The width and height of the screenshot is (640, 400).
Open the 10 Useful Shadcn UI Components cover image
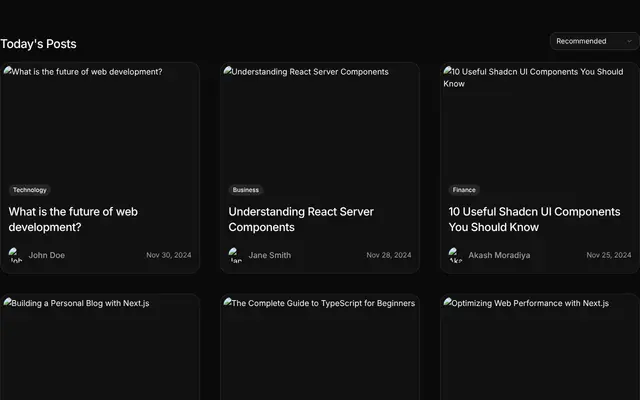pyautogui.click(x=540, y=121)
